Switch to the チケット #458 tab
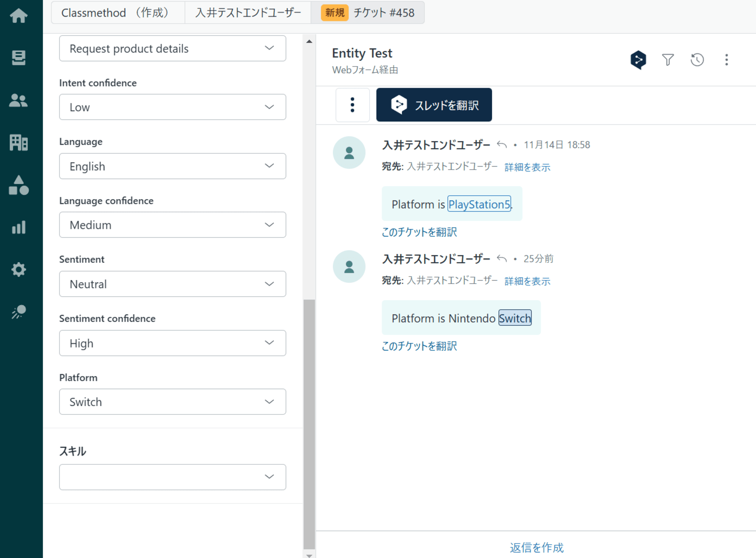This screenshot has height=558, width=756. coord(368,12)
